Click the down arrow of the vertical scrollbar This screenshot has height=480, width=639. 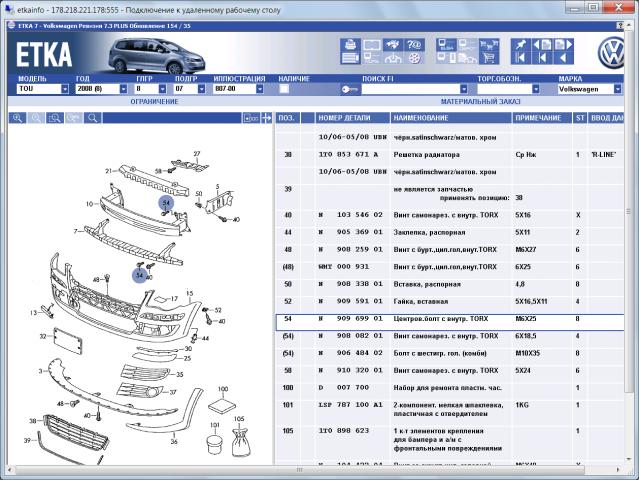point(629,460)
